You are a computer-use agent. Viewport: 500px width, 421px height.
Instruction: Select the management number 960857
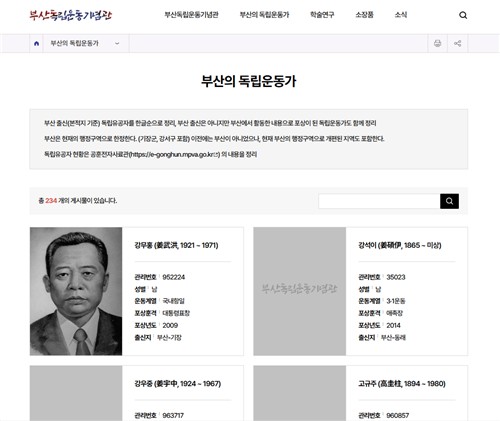397,415
